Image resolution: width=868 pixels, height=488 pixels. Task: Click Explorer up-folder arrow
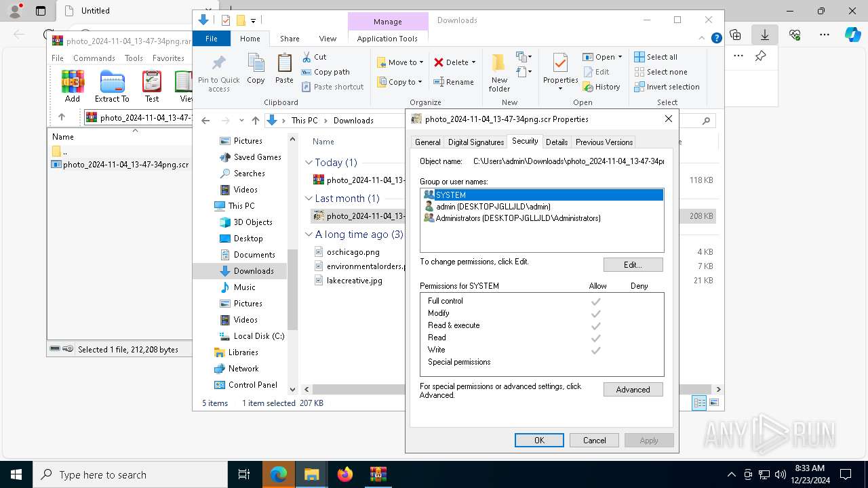256,121
